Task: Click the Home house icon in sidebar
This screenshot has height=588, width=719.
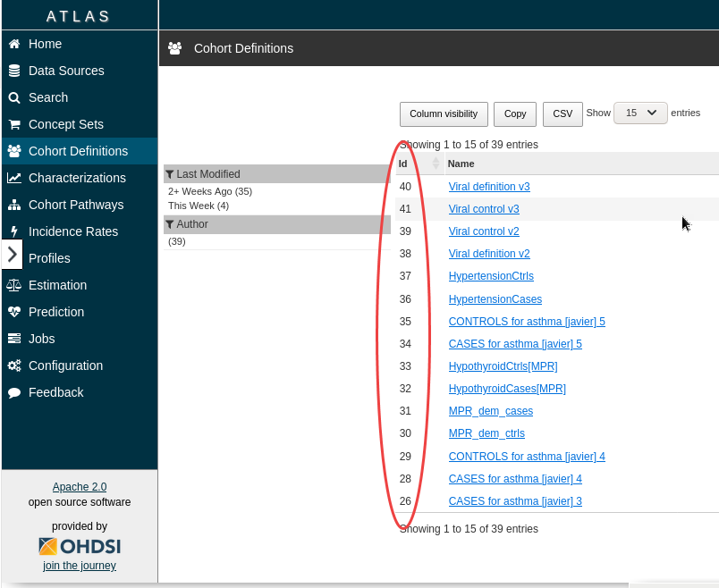Action: click(14, 44)
